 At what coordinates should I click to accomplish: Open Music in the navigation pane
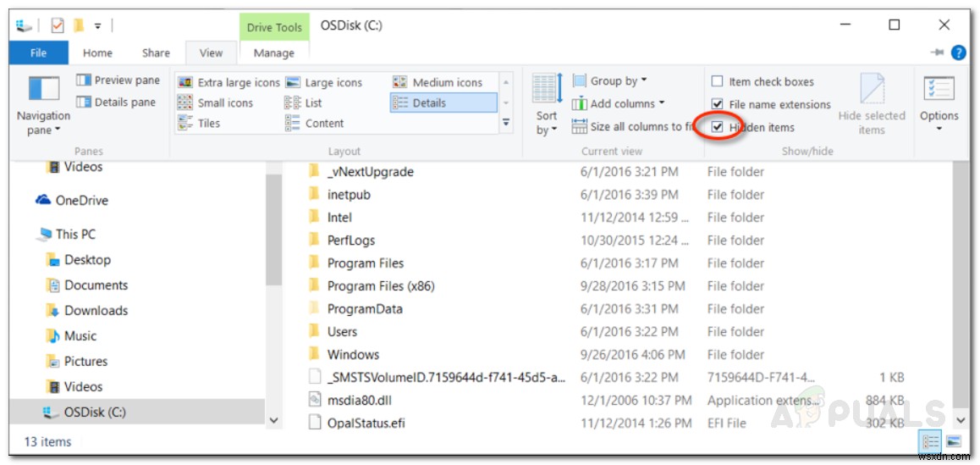pos(72,336)
